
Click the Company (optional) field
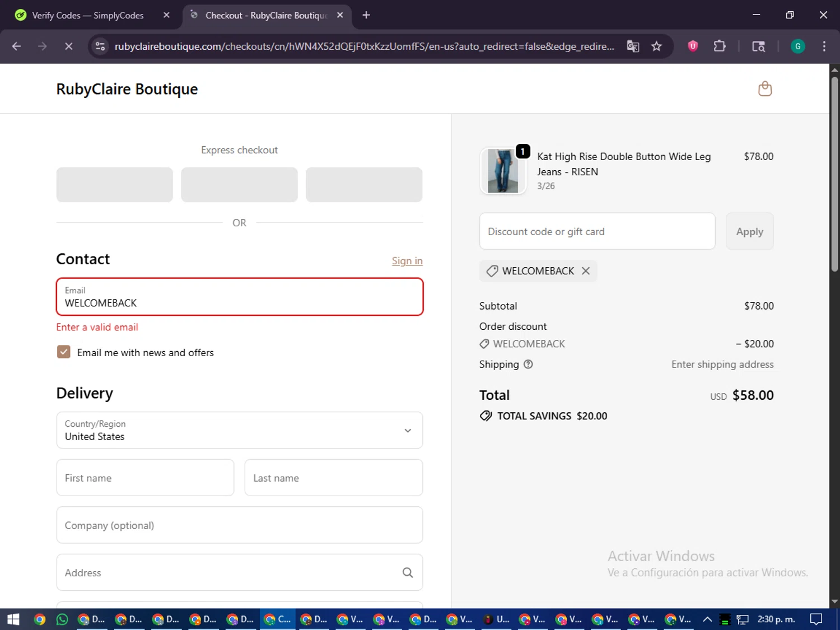240,525
